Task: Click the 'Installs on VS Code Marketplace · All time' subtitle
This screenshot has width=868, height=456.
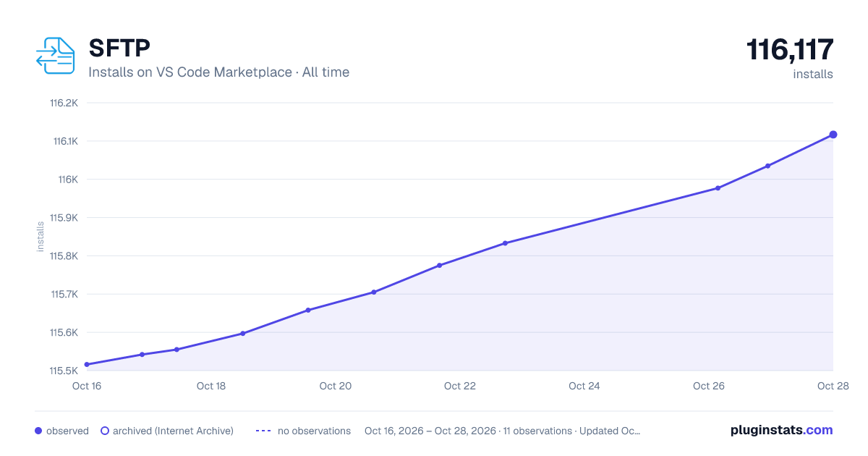Action: pos(218,72)
